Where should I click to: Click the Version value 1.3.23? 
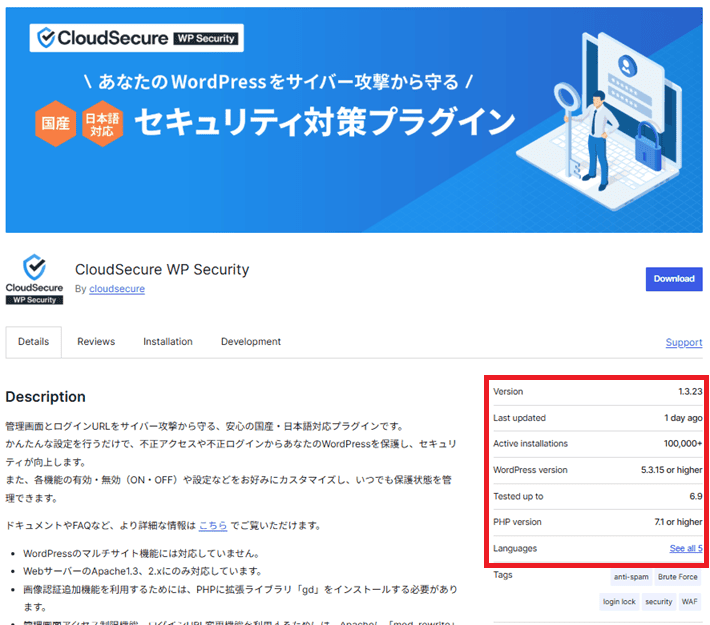click(x=690, y=392)
